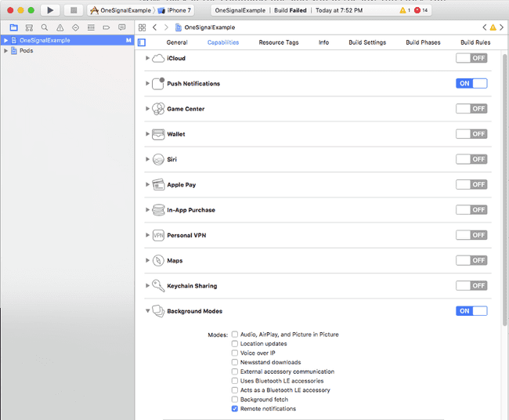Show the yellow warning count in toolbar
Viewport: 509px width, 420px height.
pyautogui.click(x=405, y=10)
